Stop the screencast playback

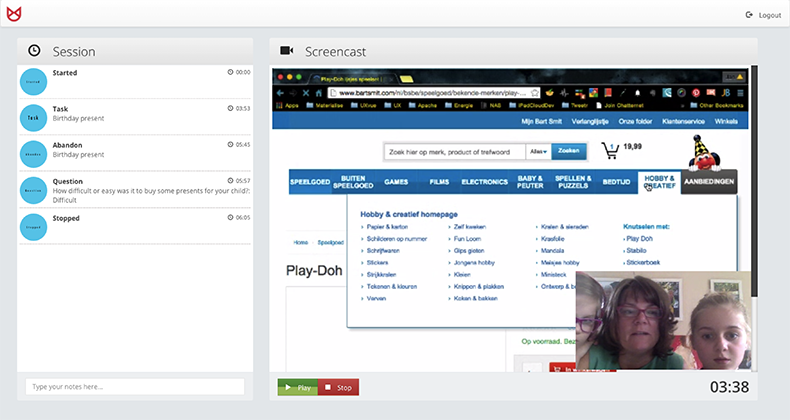pos(339,387)
